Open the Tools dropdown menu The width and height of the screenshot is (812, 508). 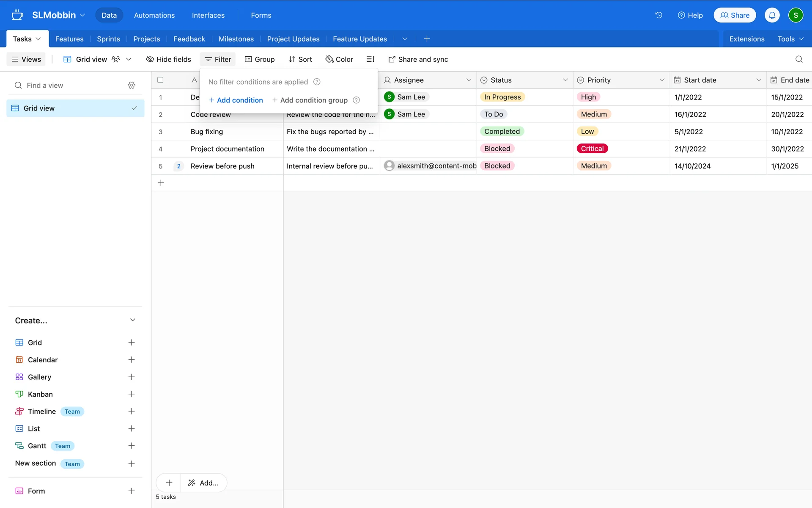coord(790,39)
